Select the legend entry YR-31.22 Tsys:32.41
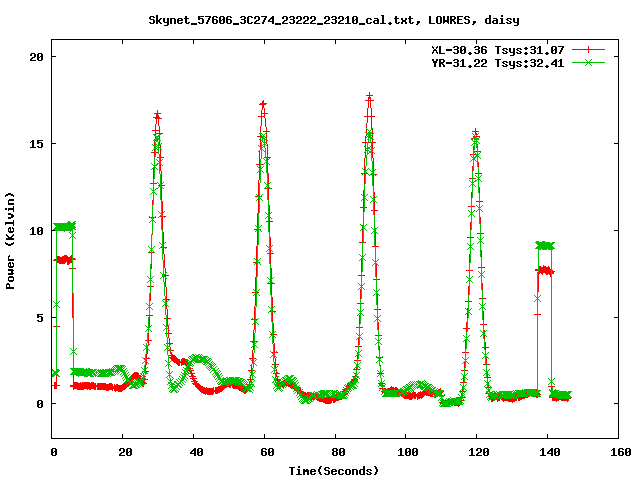Image resolution: width=640 pixels, height=480 pixels. pos(498,63)
